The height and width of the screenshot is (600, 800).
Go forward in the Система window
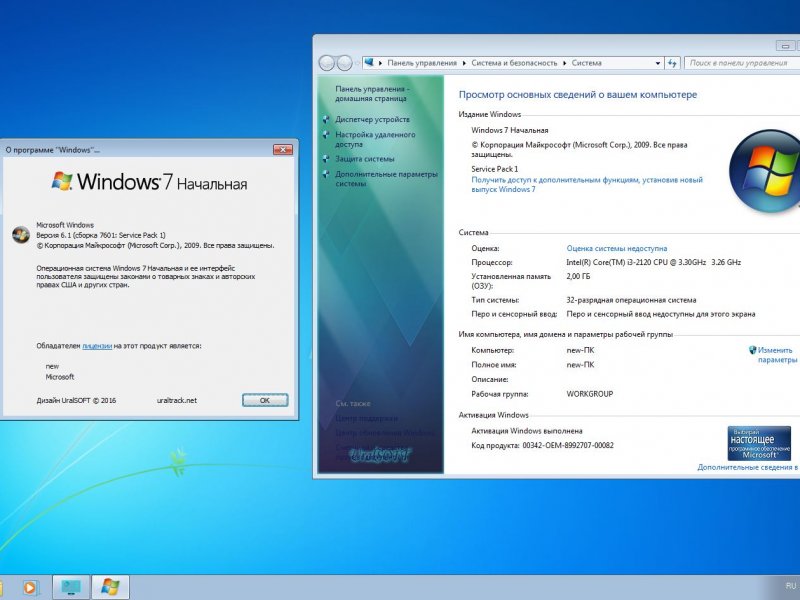click(345, 63)
